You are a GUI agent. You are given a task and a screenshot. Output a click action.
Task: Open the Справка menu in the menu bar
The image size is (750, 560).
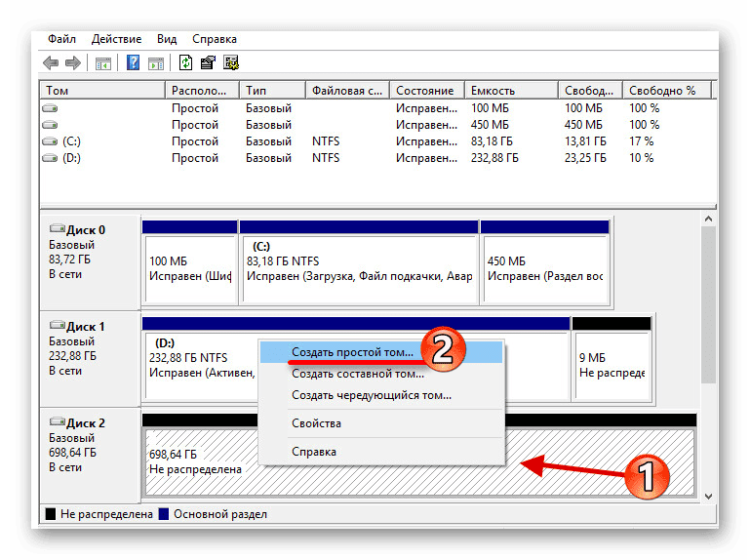(215, 39)
